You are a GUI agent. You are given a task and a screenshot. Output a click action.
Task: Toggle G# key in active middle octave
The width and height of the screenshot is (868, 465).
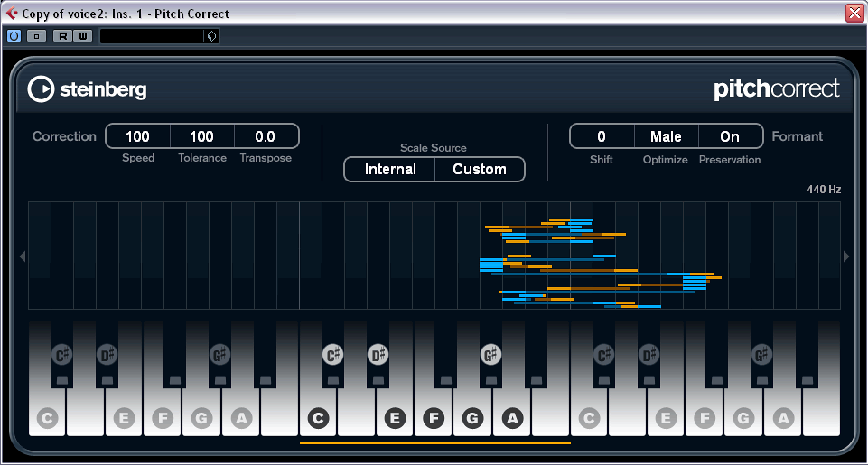point(490,354)
